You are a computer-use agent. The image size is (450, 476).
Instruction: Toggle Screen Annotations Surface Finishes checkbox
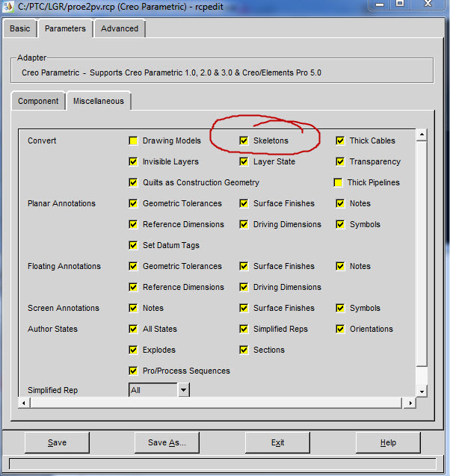click(x=244, y=308)
